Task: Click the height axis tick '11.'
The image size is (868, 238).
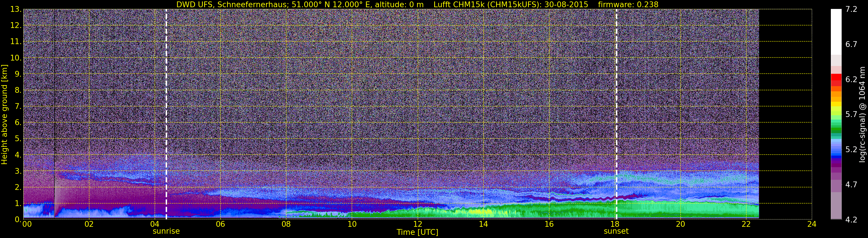Action: [x=16, y=42]
